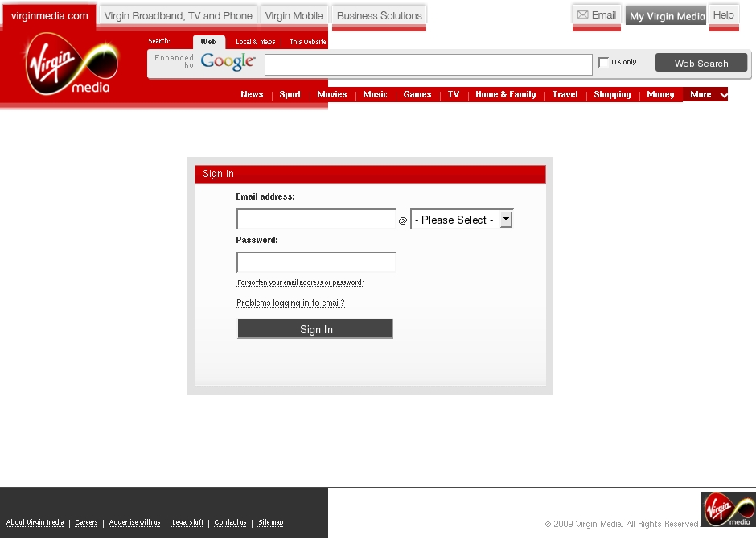The image size is (756, 544).
Task: Open the Sport section
Action: coord(290,94)
